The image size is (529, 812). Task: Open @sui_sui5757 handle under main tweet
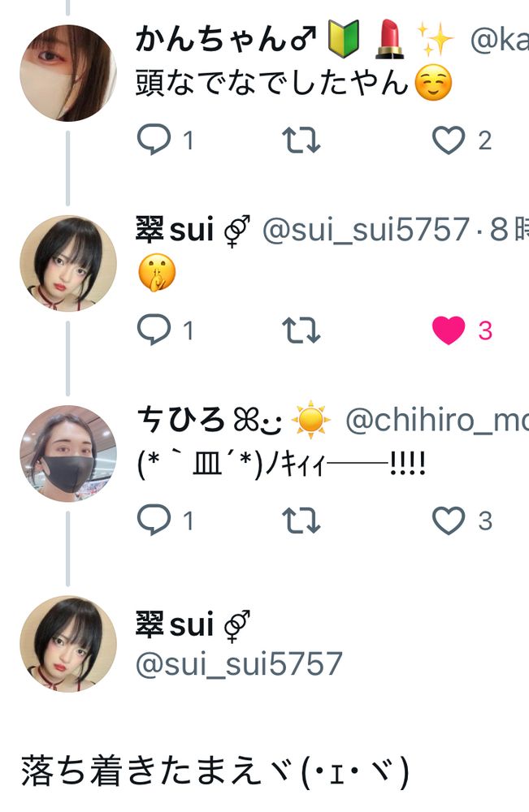pos(239,663)
